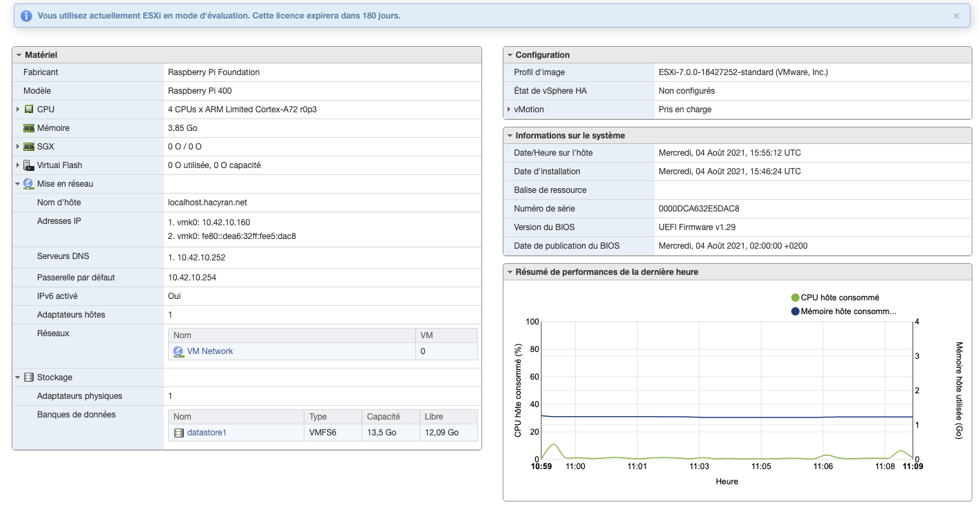
Task: Expand the vMotion details
Action: coord(508,109)
